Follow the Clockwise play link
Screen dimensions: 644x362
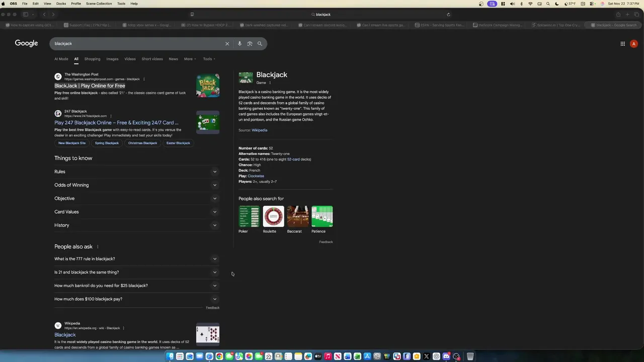coord(256,176)
